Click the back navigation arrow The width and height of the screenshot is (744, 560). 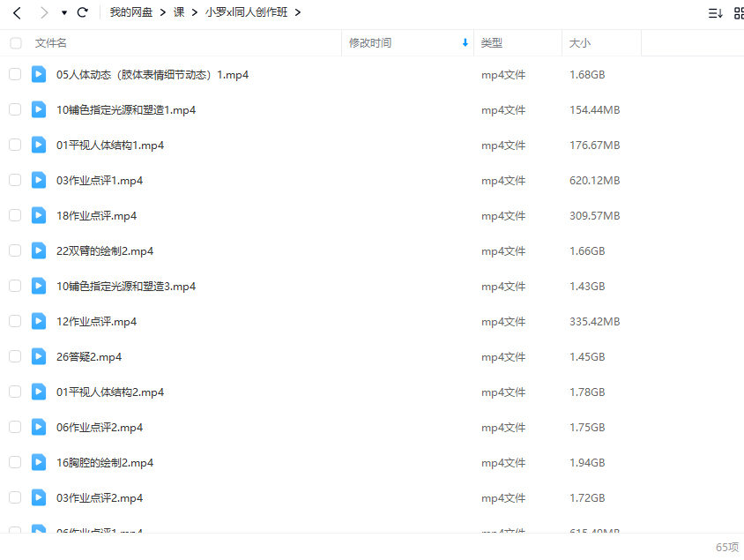point(17,13)
